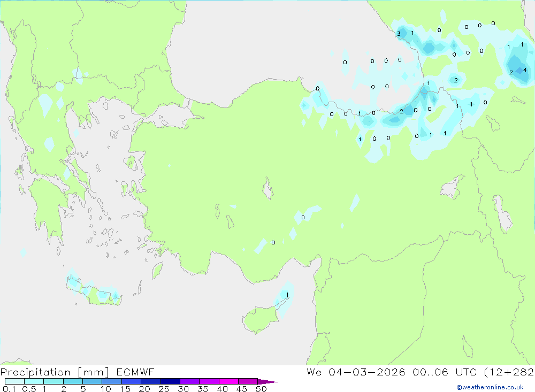Pick the legend swatch between 2 and 5
Screen dimensions: 535x392
tap(73, 381)
